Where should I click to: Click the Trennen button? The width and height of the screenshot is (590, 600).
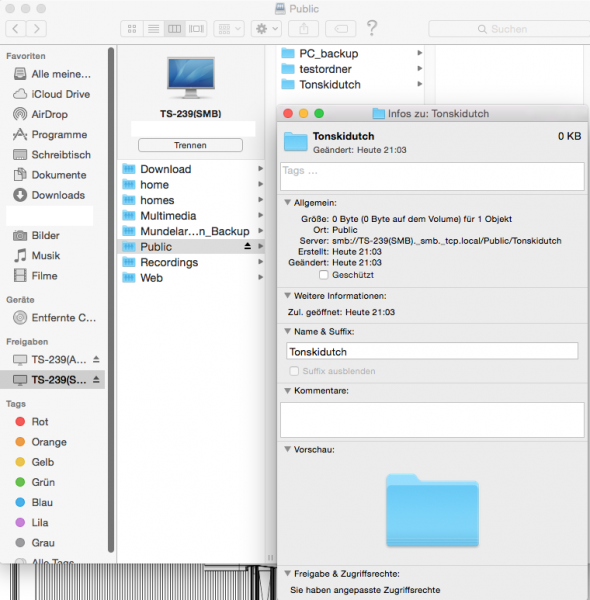[190, 145]
